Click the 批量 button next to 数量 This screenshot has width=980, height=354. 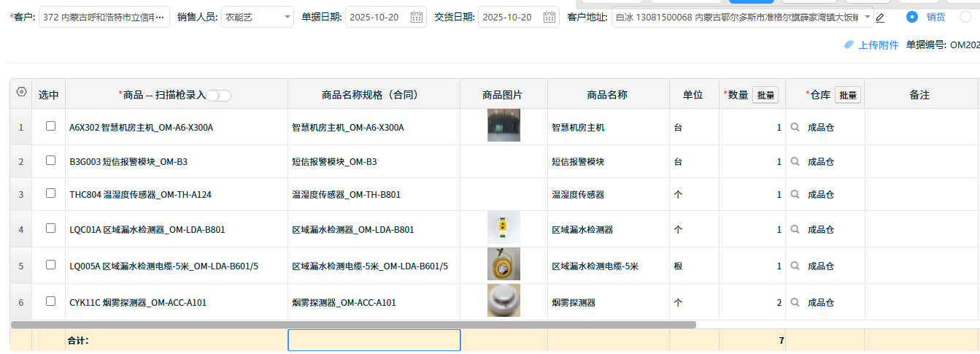click(x=765, y=95)
